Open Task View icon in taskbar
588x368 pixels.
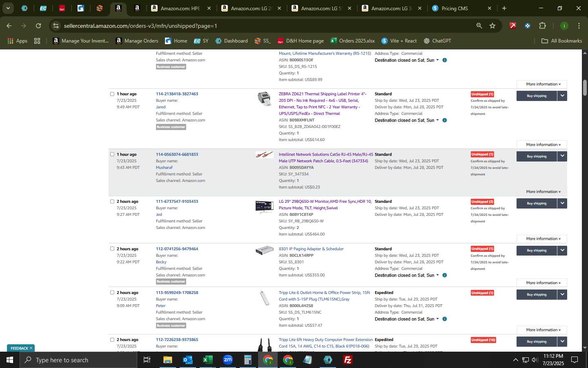pyautogui.click(x=147, y=360)
